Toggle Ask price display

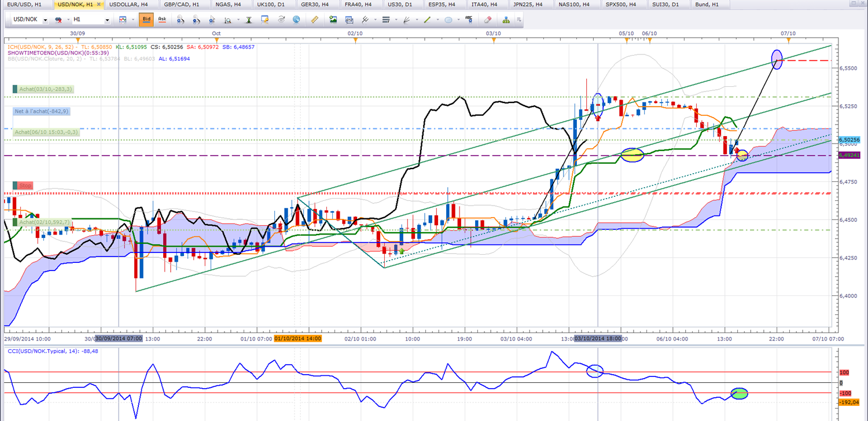click(162, 20)
